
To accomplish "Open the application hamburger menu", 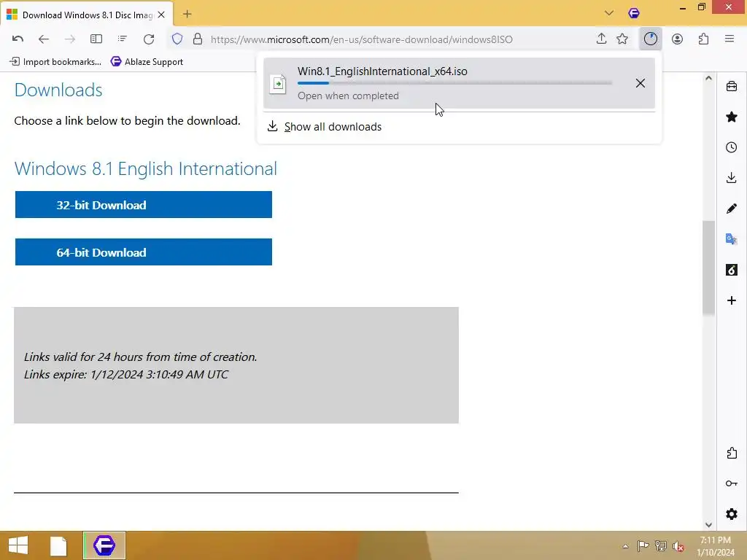I will (729, 39).
